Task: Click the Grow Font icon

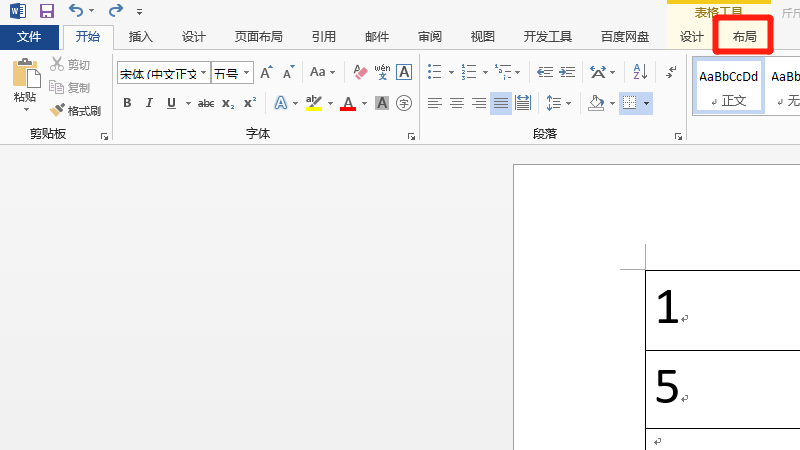Action: (266, 73)
